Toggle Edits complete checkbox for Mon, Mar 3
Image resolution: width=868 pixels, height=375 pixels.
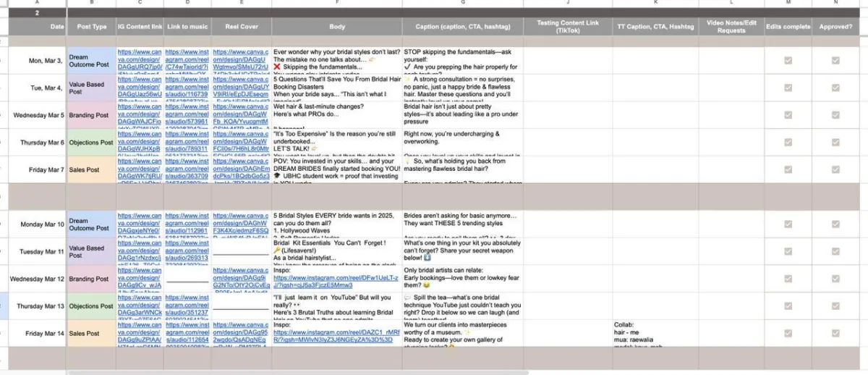click(788, 60)
